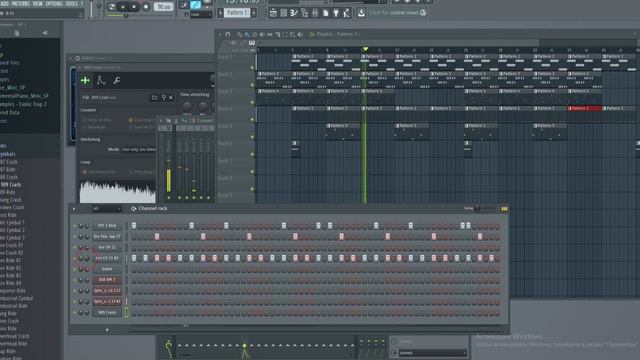Select the Playlist draw pencil tool
This screenshot has width=640, height=360.
coord(240,35)
